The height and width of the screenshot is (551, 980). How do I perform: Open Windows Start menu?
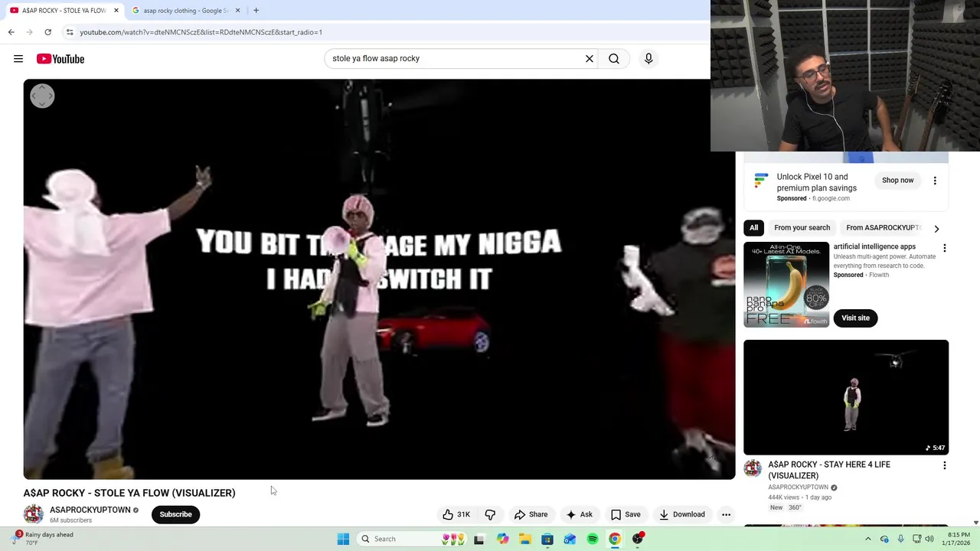[343, 539]
